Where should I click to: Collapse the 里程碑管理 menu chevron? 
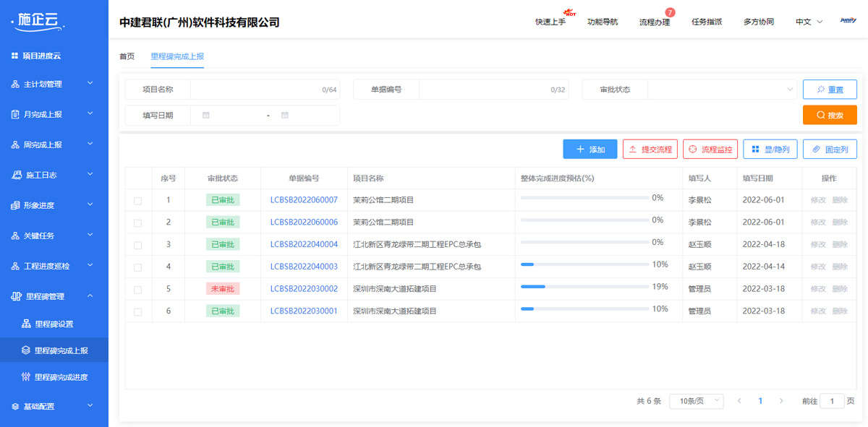tap(90, 296)
